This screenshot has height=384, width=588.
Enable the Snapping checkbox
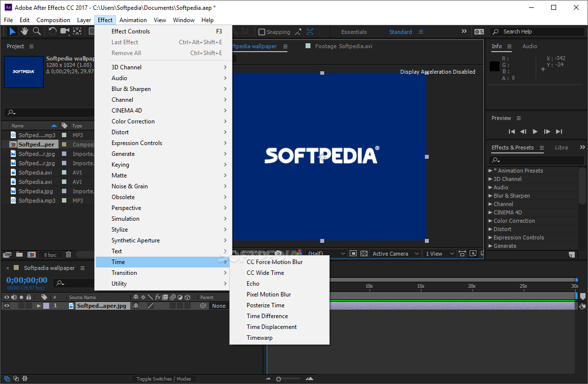tap(262, 32)
